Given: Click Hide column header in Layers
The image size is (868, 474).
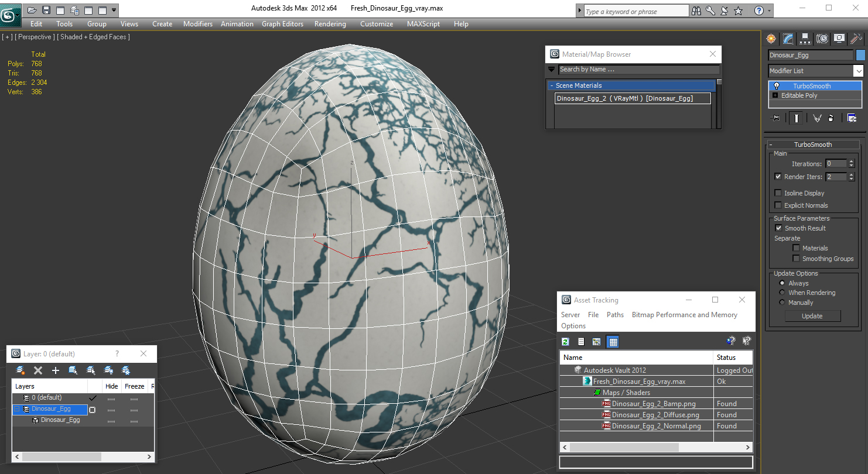Looking at the screenshot, I should 112,386.
